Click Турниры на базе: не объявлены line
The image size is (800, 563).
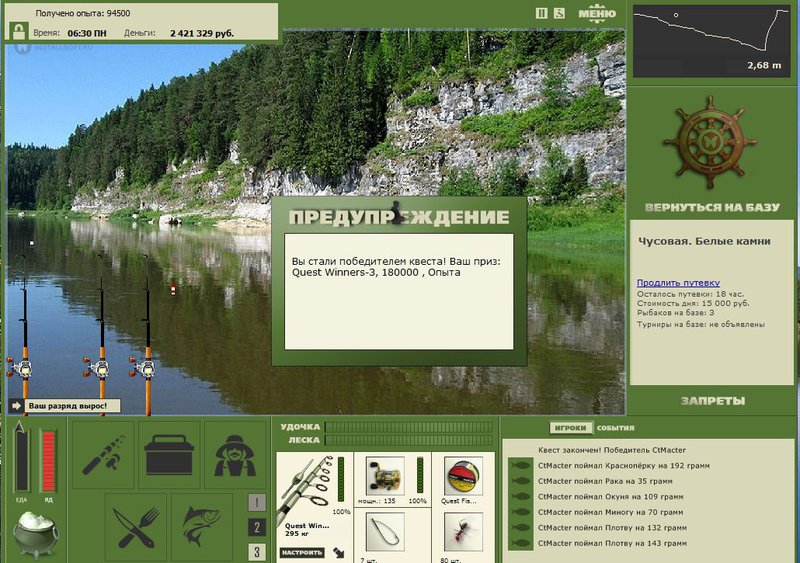[x=701, y=324]
